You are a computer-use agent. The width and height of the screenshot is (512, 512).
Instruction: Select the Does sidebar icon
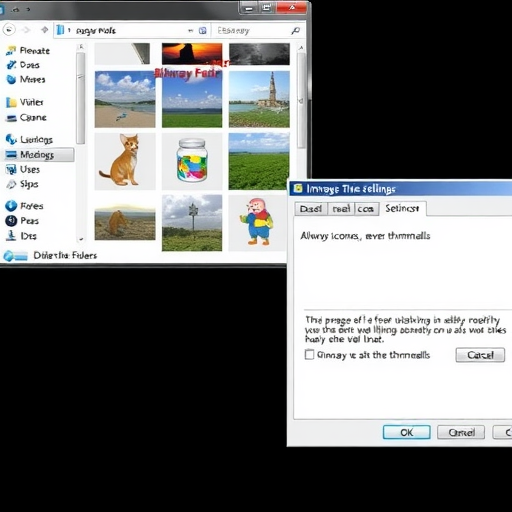coord(11,65)
